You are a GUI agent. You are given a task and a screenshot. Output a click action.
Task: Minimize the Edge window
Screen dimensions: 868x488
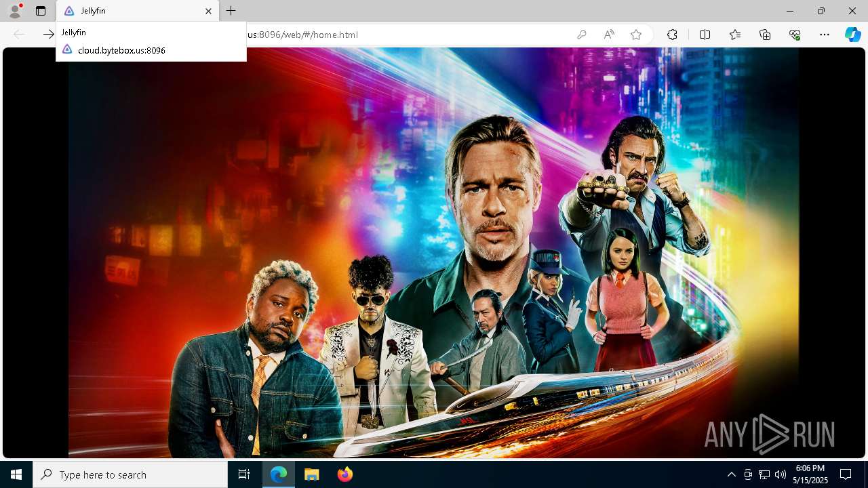pyautogui.click(x=790, y=11)
